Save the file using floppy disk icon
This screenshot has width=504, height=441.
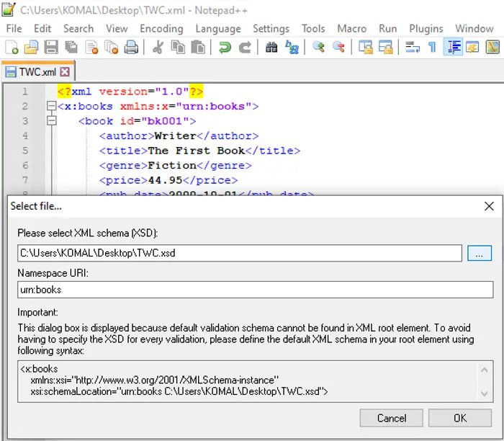(51, 48)
